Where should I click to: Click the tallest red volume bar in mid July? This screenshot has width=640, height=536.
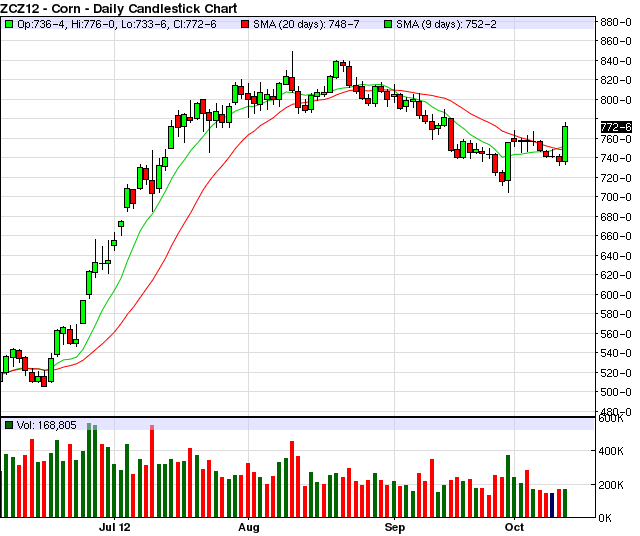[x=152, y=471]
